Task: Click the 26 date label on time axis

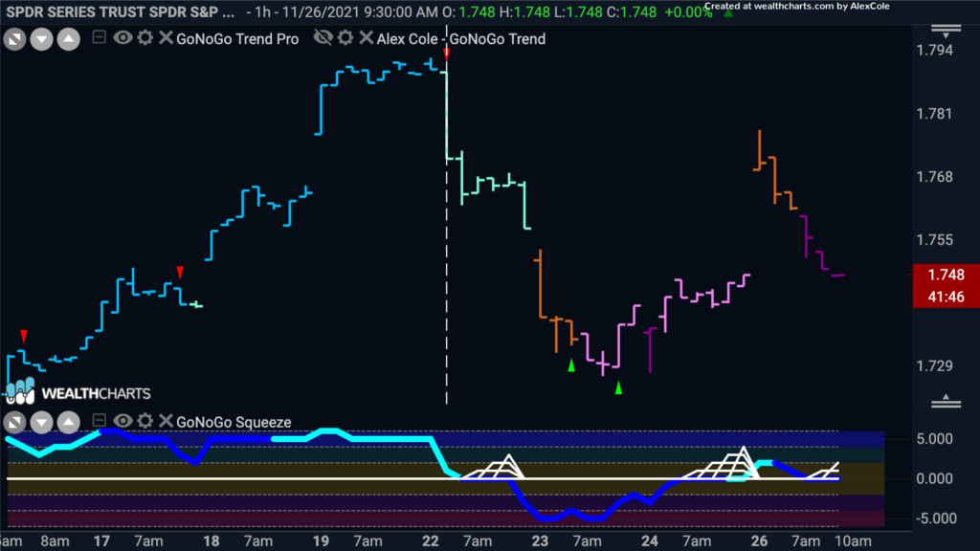Action: 759,541
